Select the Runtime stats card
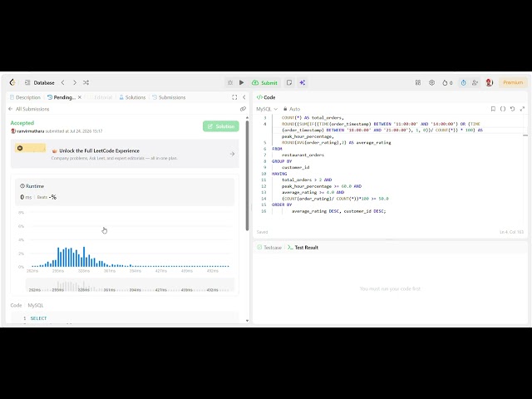This screenshot has width=532, height=399. click(125, 192)
